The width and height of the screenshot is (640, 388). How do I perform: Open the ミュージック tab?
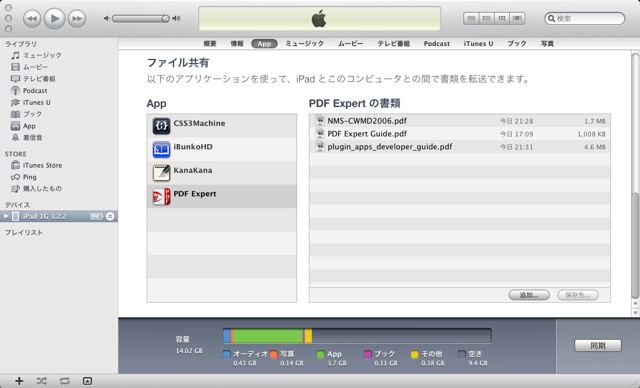click(x=304, y=44)
